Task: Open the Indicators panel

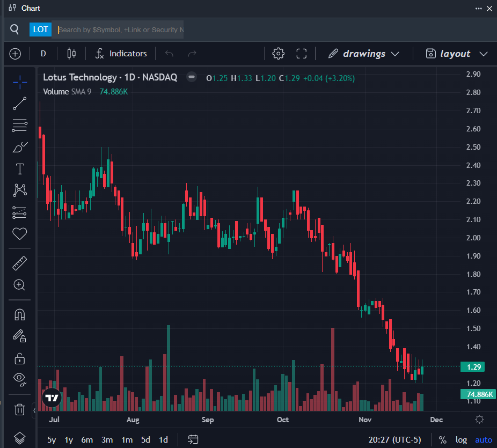Action: tap(121, 54)
